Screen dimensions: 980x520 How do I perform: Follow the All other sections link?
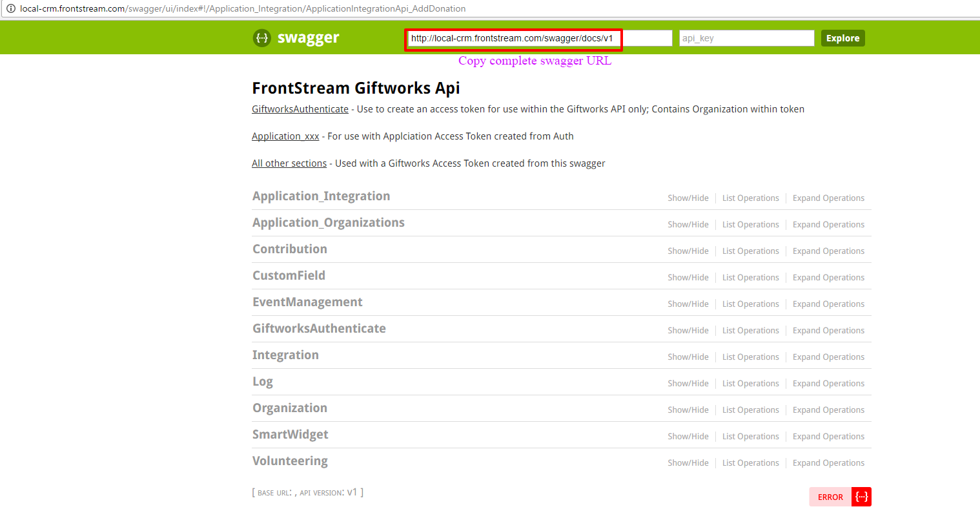click(289, 163)
